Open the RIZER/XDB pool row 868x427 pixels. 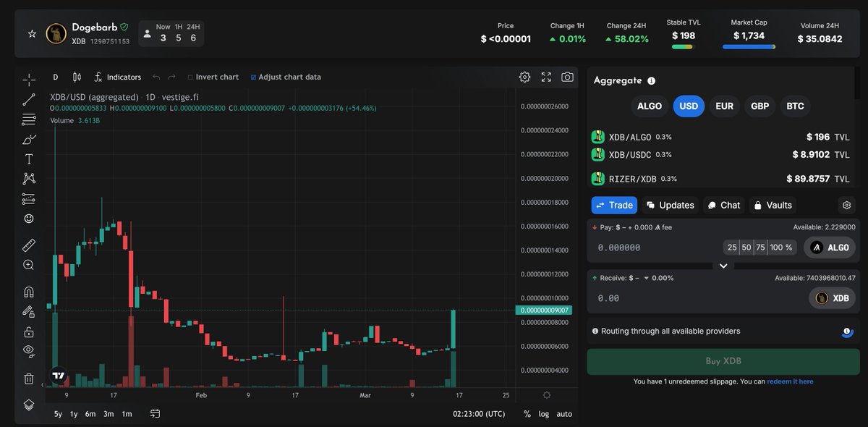[x=720, y=179]
